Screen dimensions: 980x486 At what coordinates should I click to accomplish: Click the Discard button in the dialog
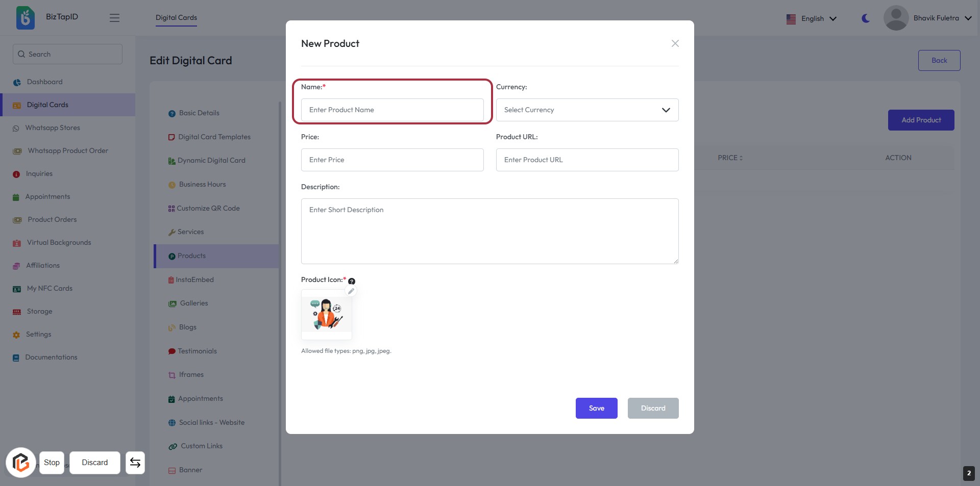coord(653,408)
